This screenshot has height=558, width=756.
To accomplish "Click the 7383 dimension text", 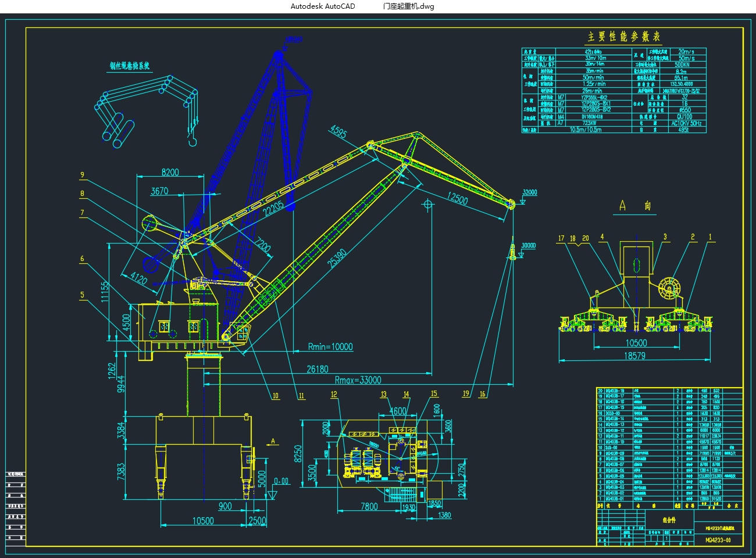I will [x=120, y=471].
